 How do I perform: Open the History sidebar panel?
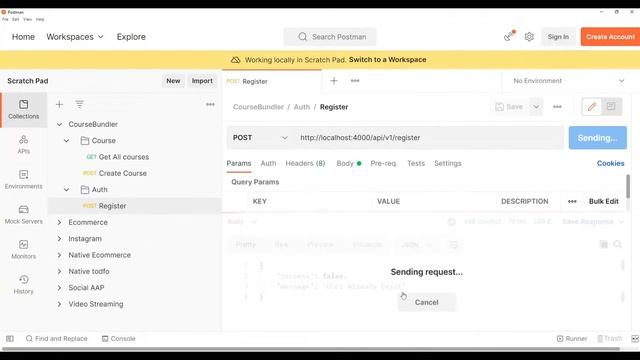[23, 285]
